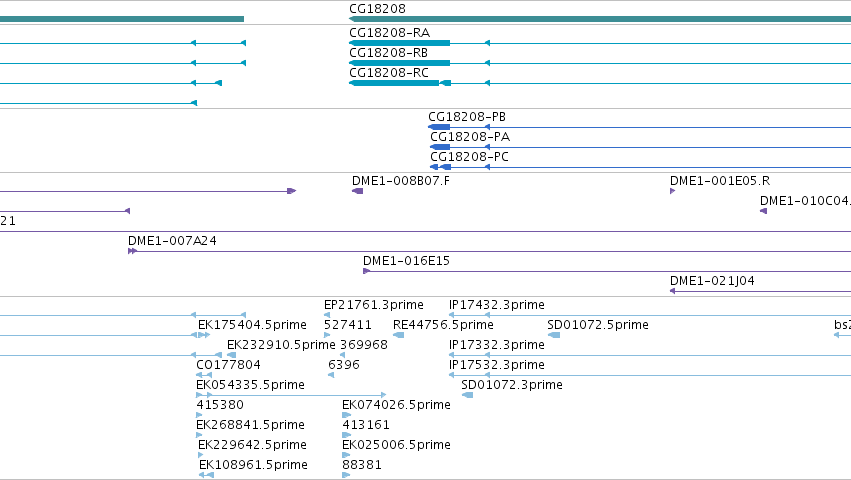Viewport: 851px width, 480px height.
Task: Click the EK025006.5prime EST label
Action: (396, 445)
